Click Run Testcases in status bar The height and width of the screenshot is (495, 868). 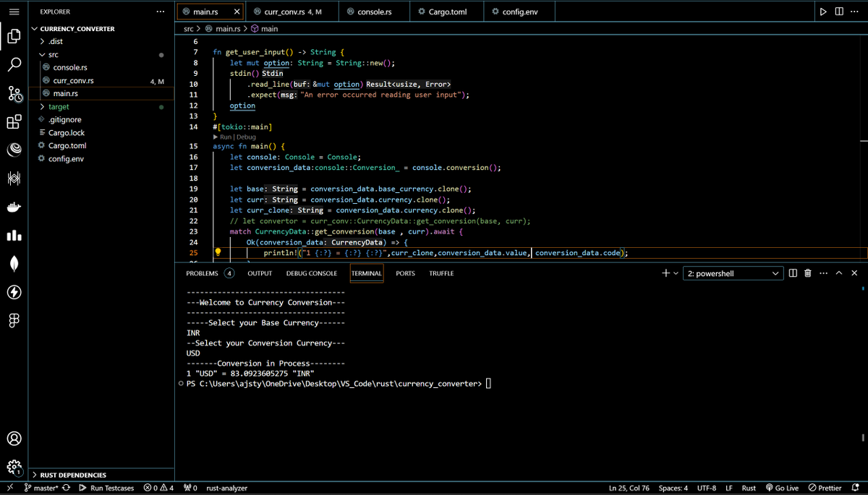tap(106, 488)
